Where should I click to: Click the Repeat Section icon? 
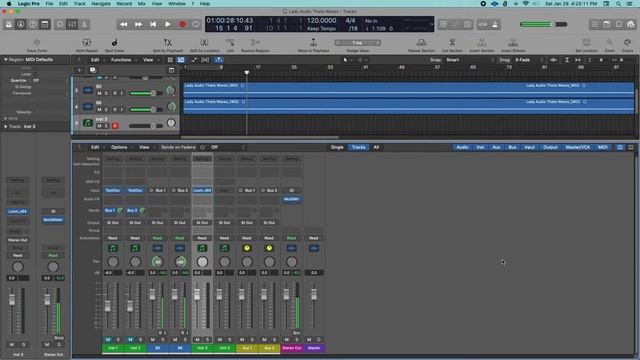[x=421, y=42]
